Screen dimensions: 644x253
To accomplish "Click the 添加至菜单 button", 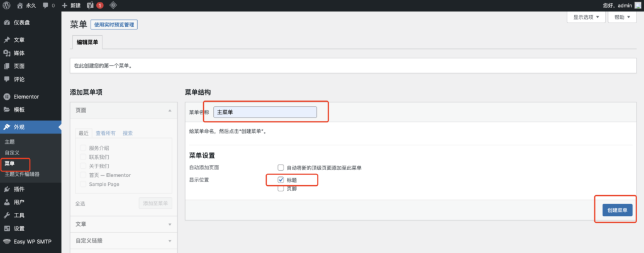I will point(156,203).
